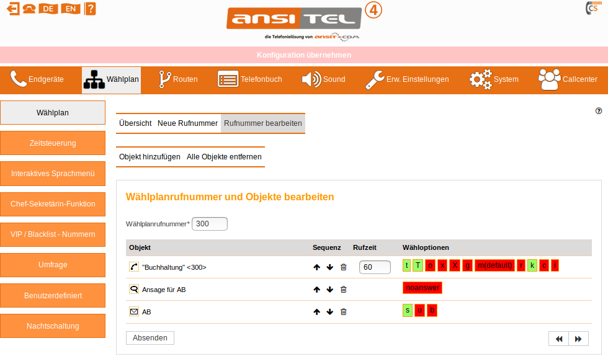This screenshot has width=608, height=364.
Task: Open the Telefonbuch menu
Action: click(x=249, y=79)
